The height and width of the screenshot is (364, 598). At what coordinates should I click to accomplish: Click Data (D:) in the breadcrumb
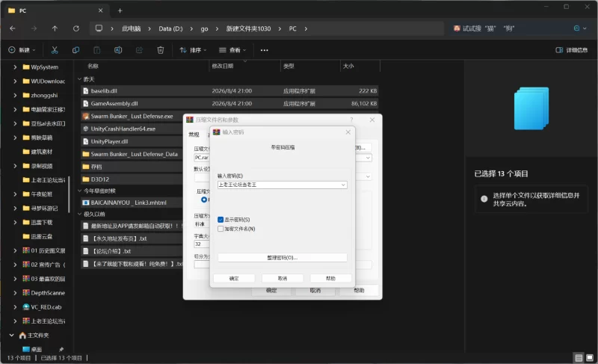tap(170, 28)
